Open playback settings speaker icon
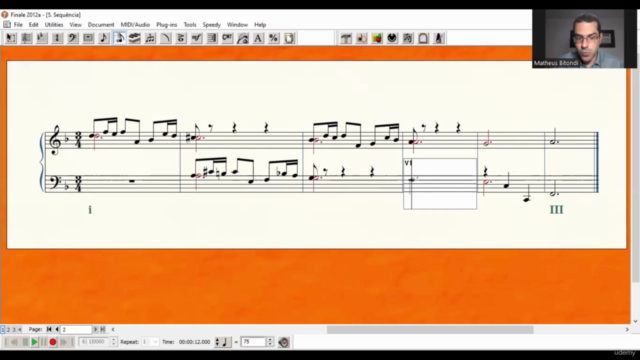 [284, 342]
